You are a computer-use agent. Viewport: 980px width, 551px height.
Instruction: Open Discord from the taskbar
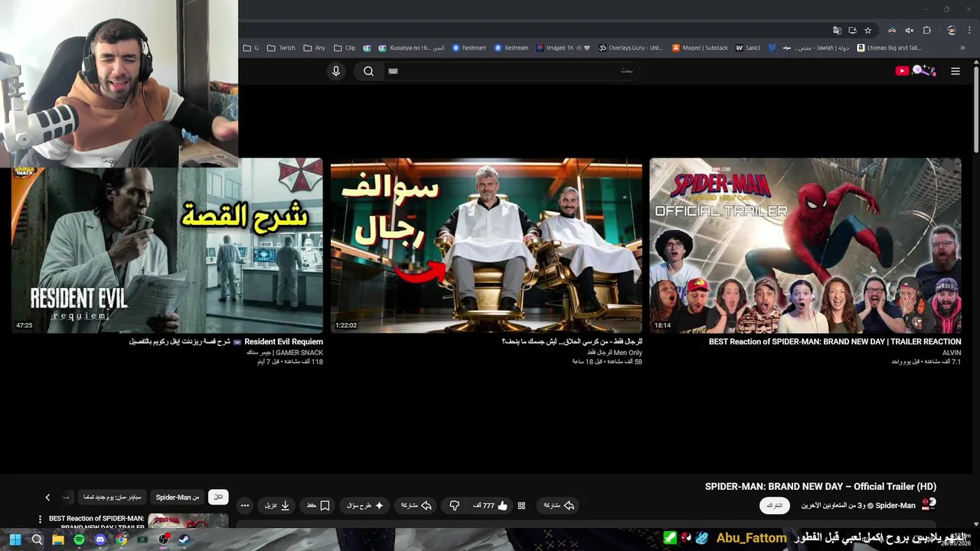pyautogui.click(x=100, y=540)
